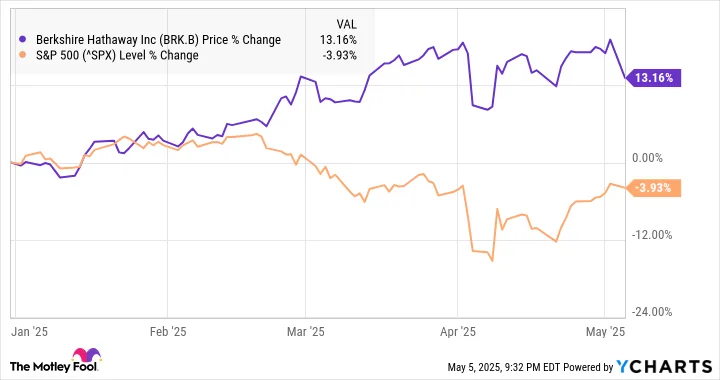Click the Jan '25 axis label
This screenshot has height=380, width=720.
tap(29, 331)
